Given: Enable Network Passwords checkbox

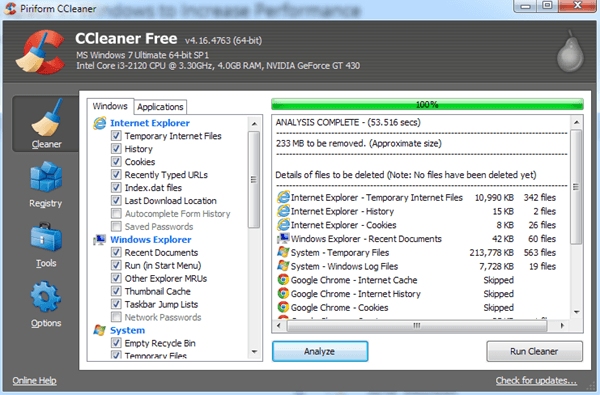Looking at the screenshot, I should click(x=116, y=317).
